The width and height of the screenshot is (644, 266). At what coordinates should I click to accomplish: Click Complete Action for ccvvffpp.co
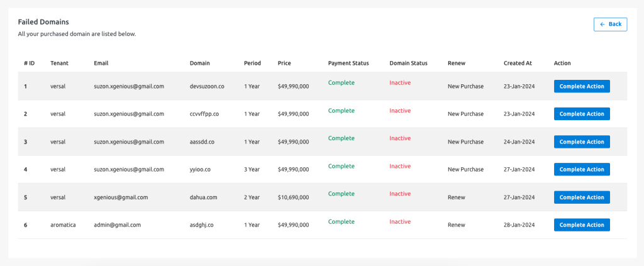(582, 114)
